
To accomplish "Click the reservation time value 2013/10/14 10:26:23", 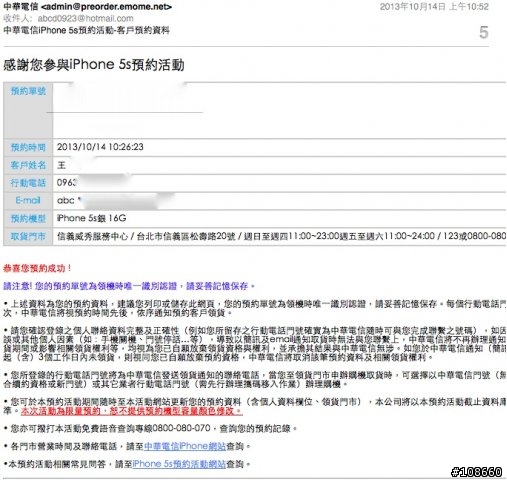I will 100,147.
